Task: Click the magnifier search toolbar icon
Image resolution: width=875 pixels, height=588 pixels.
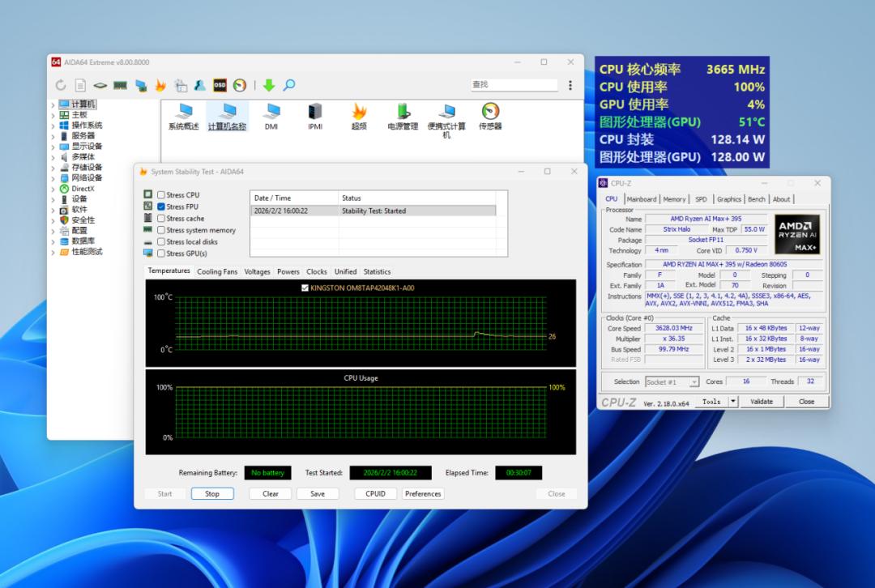Action: click(x=288, y=85)
